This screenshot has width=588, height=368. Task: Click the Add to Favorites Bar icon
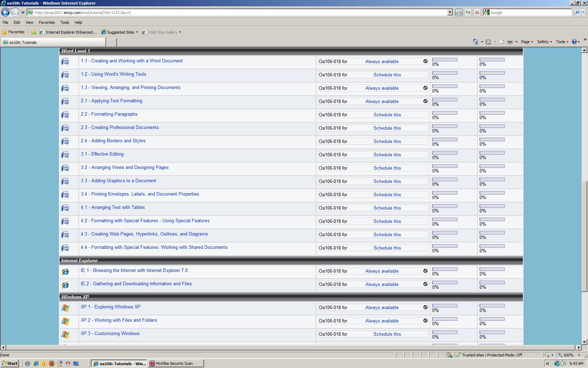(34, 32)
